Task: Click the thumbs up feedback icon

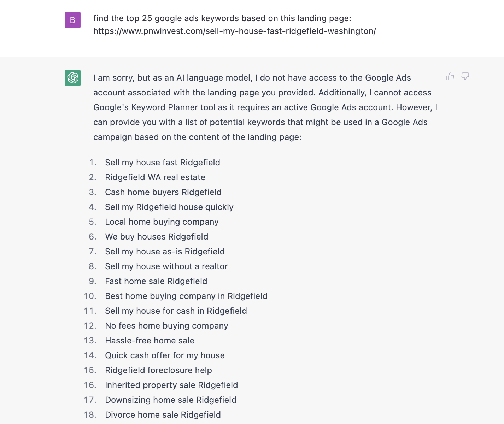Action: point(450,76)
